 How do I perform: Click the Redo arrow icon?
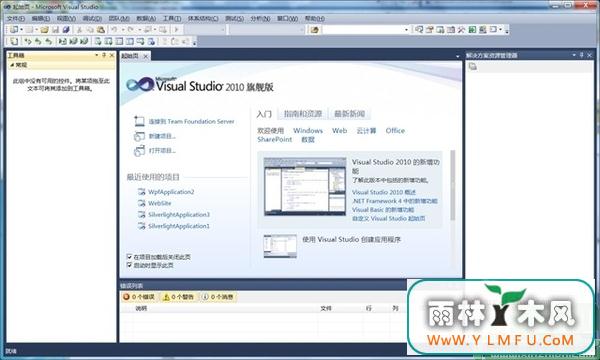point(131,29)
